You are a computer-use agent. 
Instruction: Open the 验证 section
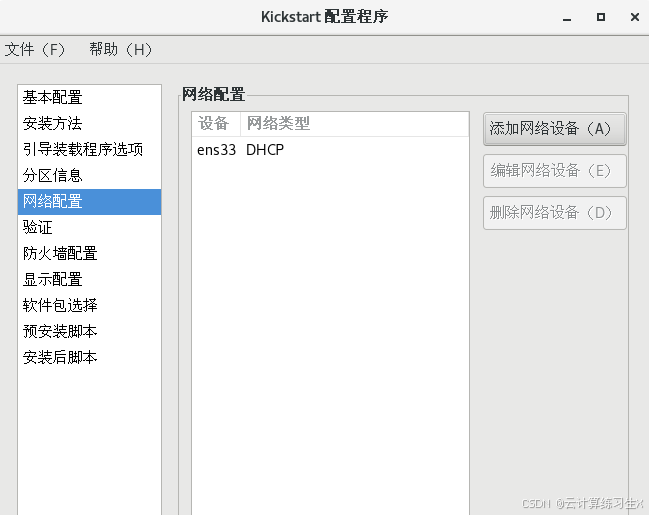[x=89, y=228]
